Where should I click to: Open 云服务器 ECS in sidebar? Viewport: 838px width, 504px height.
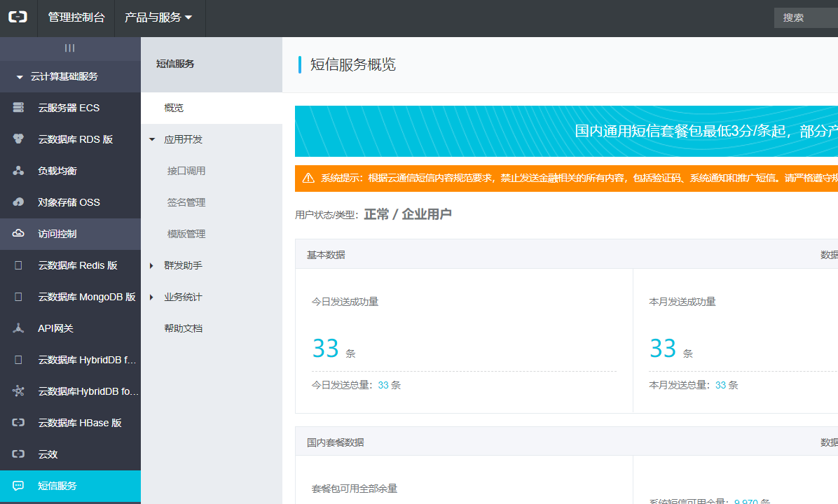point(69,108)
